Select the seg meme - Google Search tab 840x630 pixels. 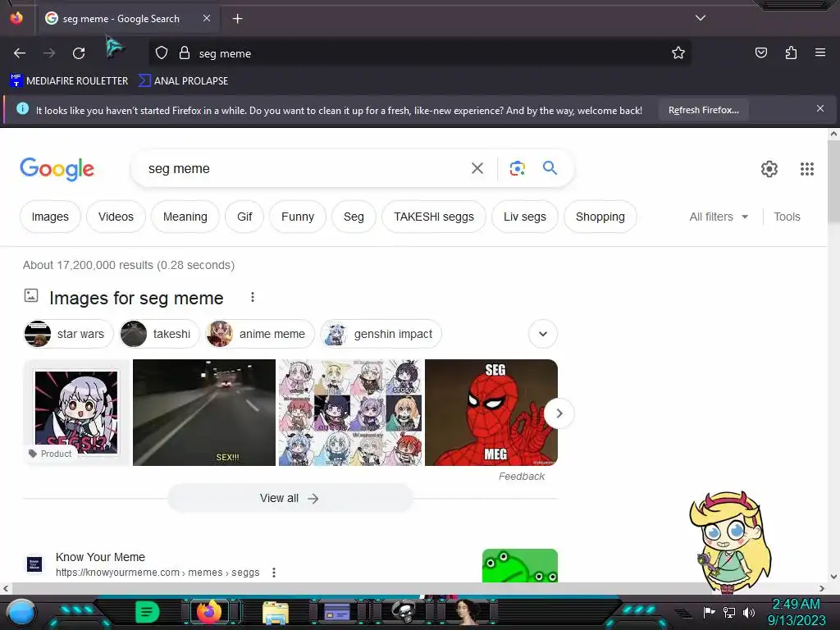click(x=128, y=19)
